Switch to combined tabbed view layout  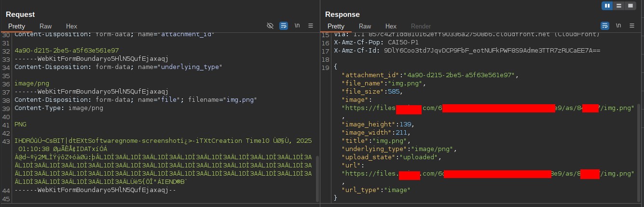(x=630, y=6)
